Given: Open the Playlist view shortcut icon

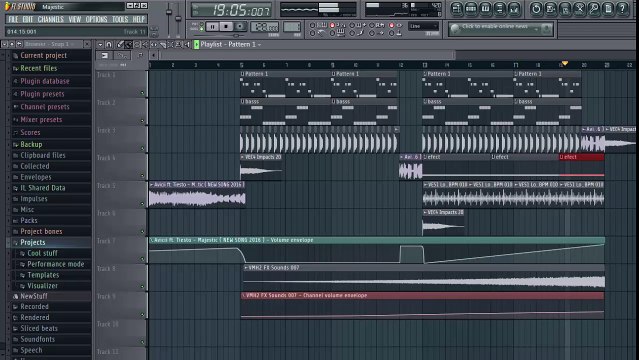Looking at the screenshot, I should point(456,9).
